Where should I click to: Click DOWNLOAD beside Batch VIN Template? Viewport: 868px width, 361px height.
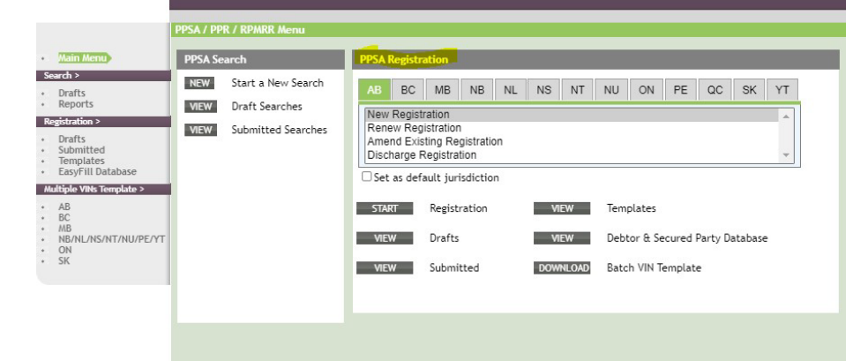coord(562,268)
